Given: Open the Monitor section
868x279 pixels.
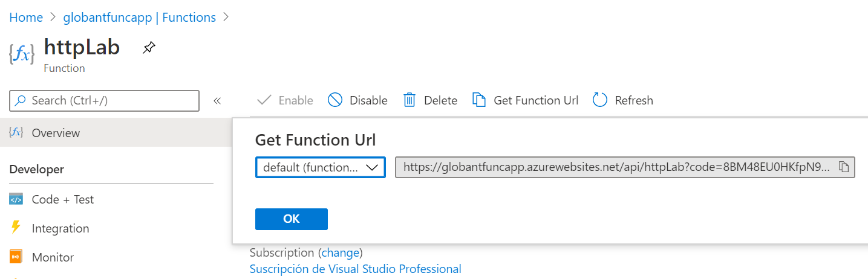Looking at the screenshot, I should (x=53, y=257).
